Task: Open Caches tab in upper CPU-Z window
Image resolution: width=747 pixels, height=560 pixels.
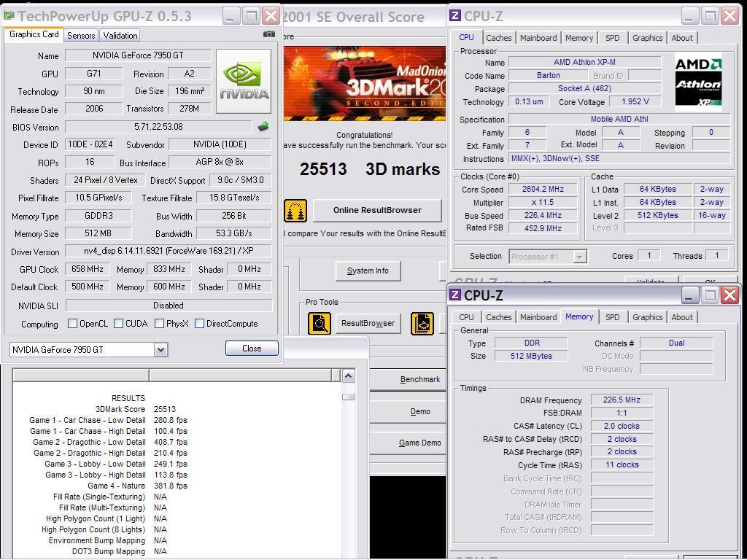Action: tap(499, 38)
